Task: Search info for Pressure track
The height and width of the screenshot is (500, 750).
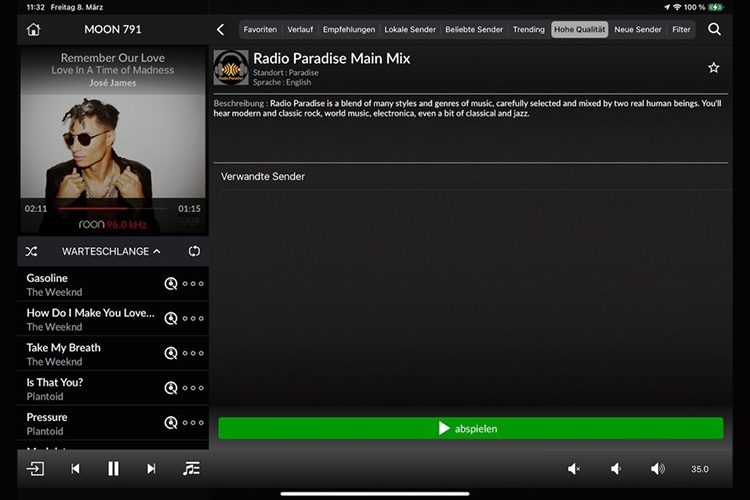Action: pyautogui.click(x=171, y=423)
